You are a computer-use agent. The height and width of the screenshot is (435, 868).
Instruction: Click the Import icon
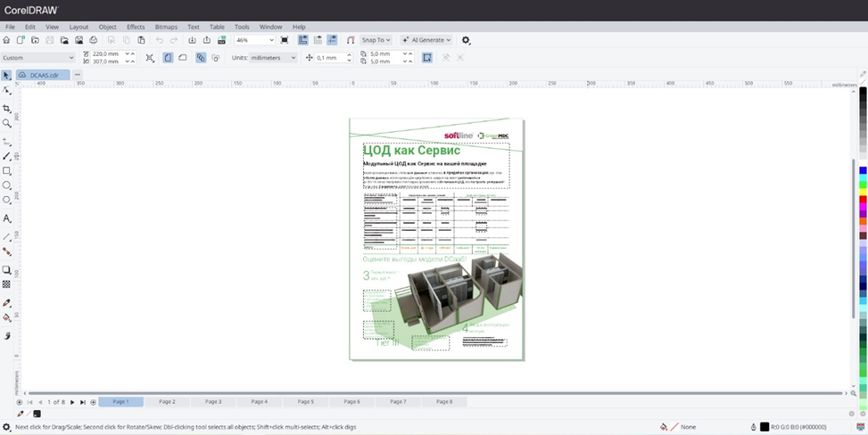(192, 40)
